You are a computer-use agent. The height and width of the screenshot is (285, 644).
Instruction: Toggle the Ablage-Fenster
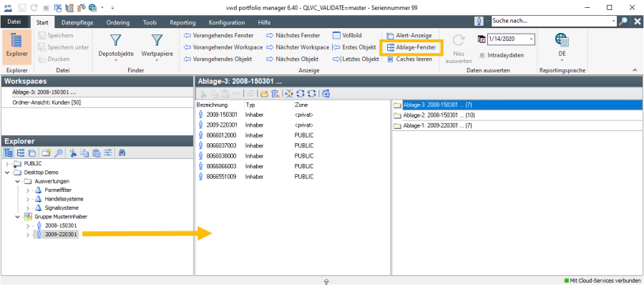pos(411,48)
